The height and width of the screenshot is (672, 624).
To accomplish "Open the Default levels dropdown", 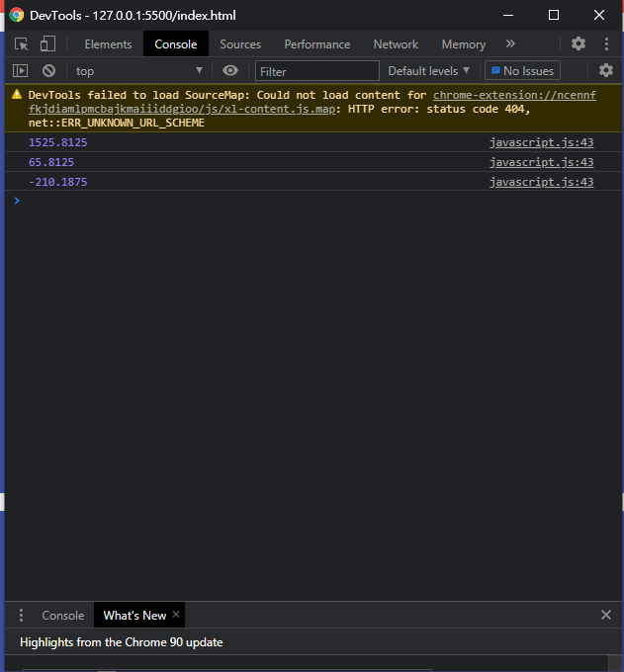I will (x=428, y=71).
